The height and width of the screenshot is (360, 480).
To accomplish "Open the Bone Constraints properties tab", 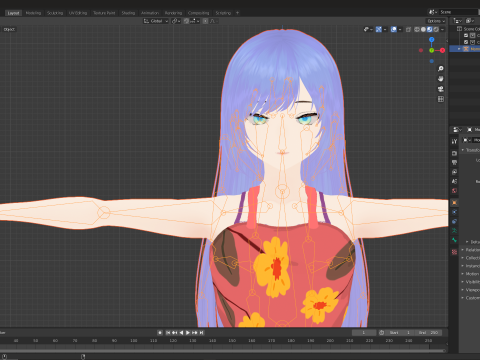I will point(454,240).
